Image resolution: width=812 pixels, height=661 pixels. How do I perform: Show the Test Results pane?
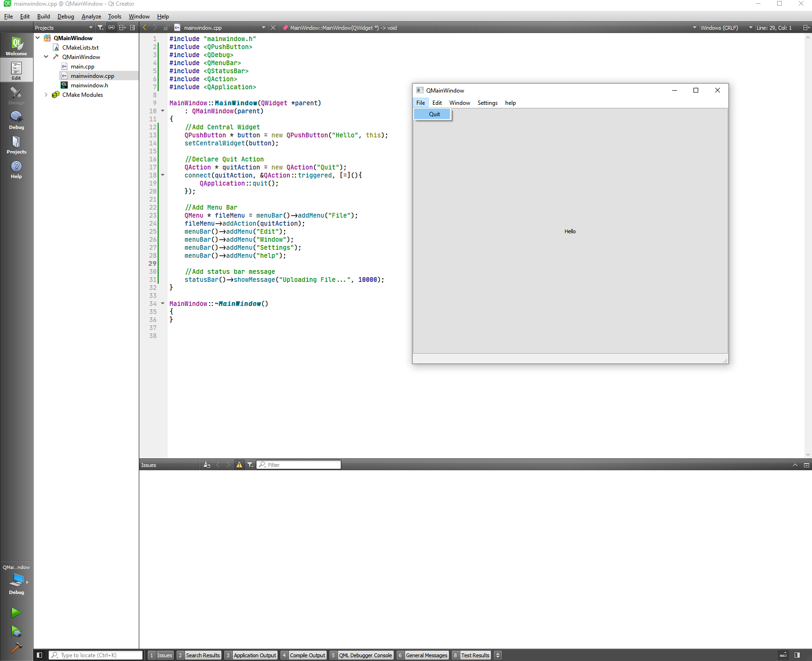471,655
